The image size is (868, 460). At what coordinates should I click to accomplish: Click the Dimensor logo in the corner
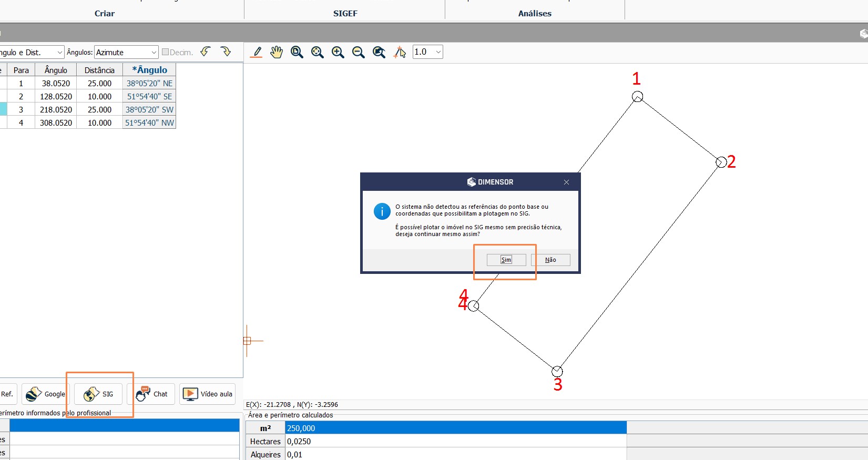point(863,33)
